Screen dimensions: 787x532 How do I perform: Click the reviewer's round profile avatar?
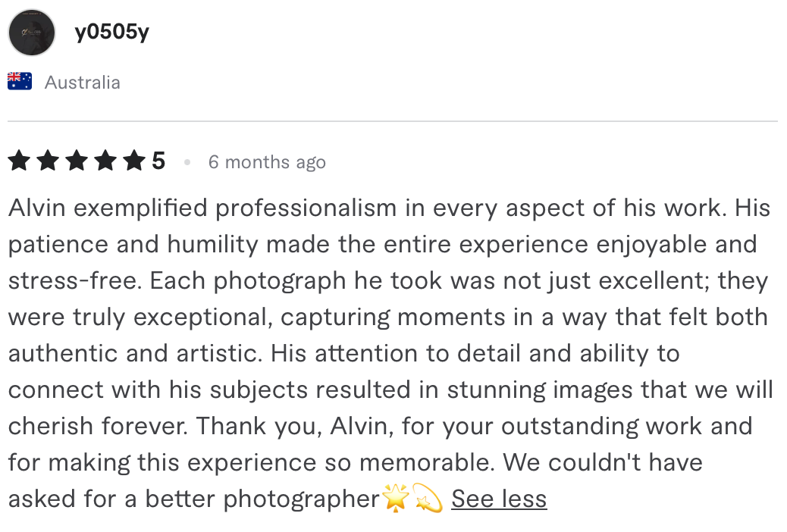click(32, 33)
